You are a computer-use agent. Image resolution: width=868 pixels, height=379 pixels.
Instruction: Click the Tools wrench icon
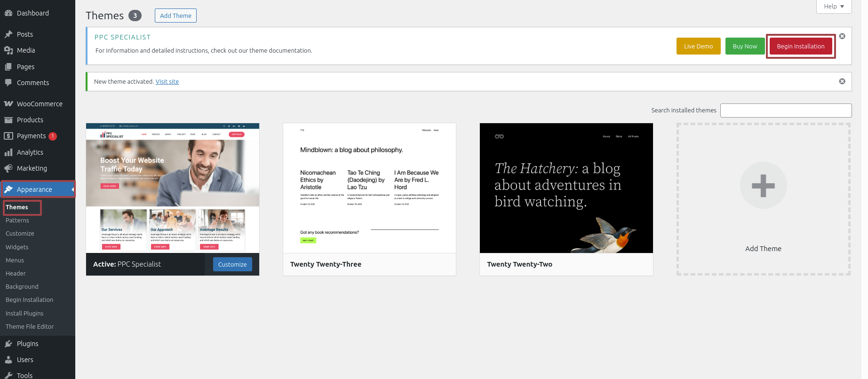click(x=8, y=375)
